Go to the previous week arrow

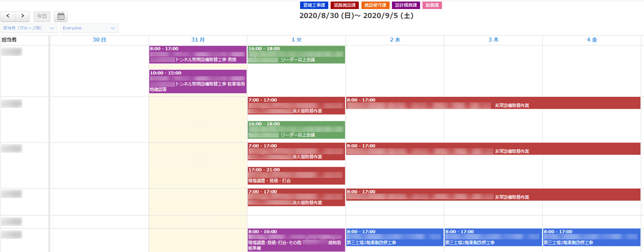[8, 17]
